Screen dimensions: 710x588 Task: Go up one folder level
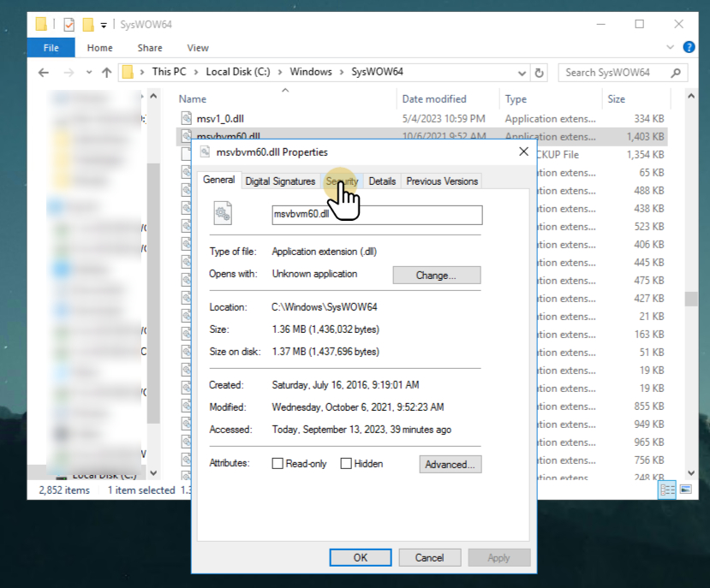[x=107, y=73]
